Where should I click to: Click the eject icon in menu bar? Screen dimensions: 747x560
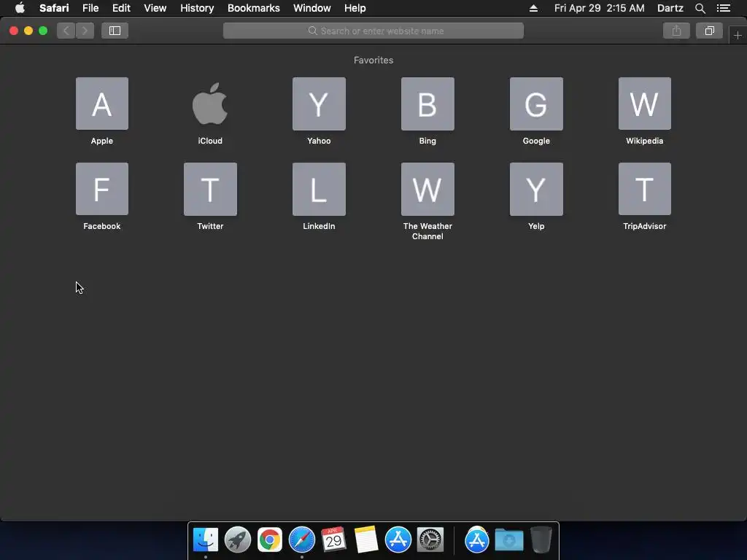click(533, 8)
